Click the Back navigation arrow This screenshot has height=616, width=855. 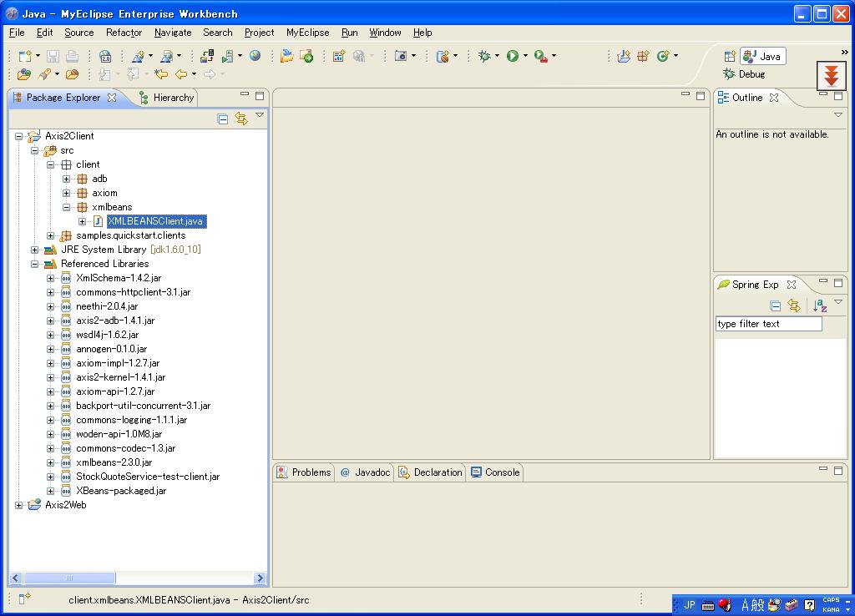tap(181, 74)
